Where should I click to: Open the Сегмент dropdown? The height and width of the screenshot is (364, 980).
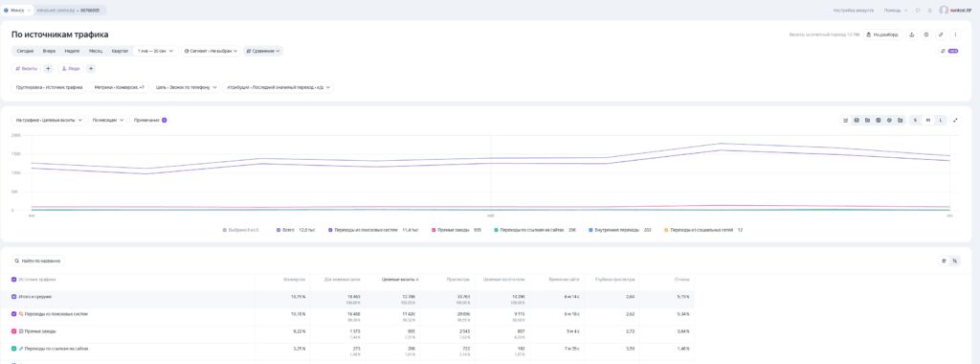coord(211,52)
